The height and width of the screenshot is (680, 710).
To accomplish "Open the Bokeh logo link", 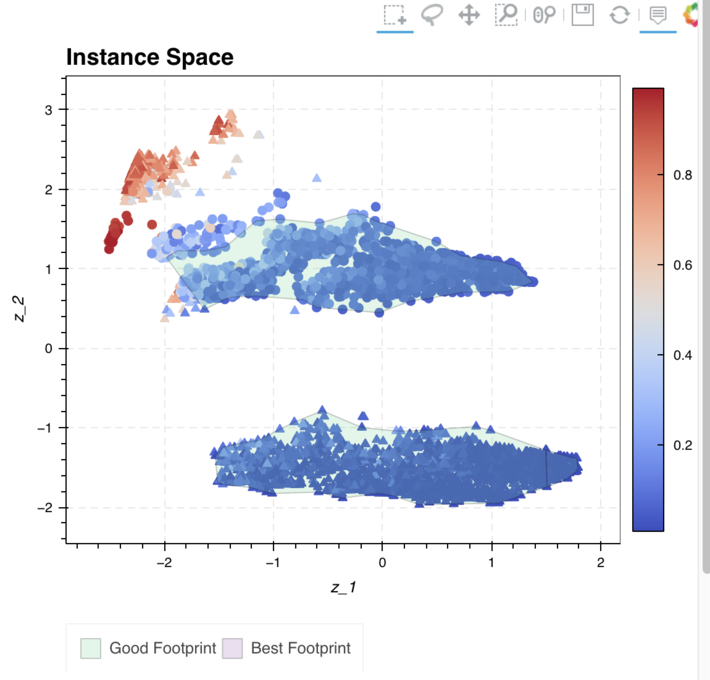I will click(x=691, y=15).
